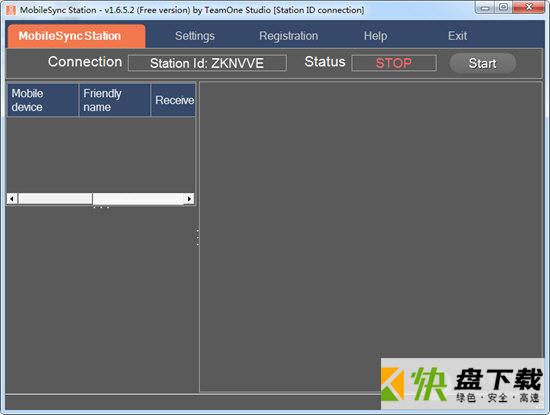Open the MobileSyncStation tab

pos(76,36)
